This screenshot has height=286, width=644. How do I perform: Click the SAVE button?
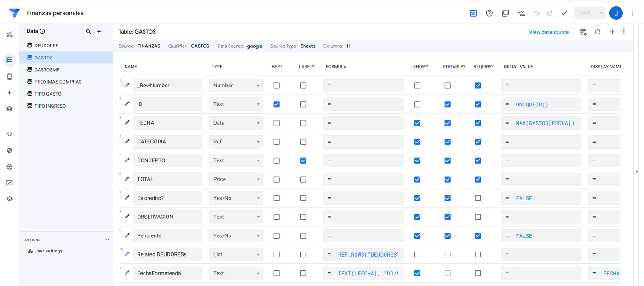585,13
